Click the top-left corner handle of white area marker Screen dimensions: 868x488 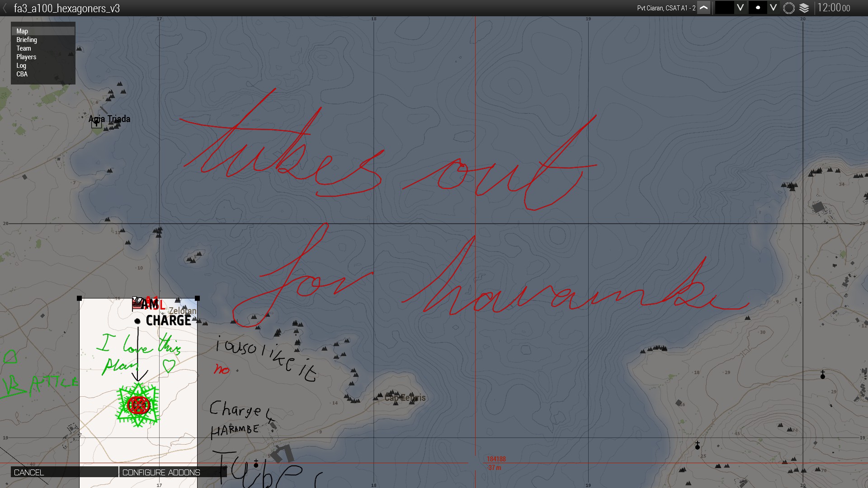click(80, 298)
